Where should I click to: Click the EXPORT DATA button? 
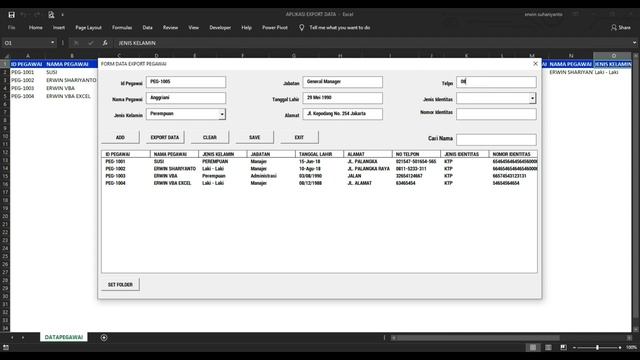pyautogui.click(x=165, y=138)
